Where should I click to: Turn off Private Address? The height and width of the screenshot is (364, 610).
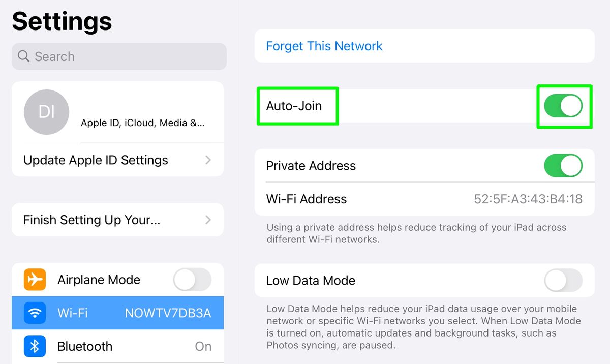coord(563,166)
